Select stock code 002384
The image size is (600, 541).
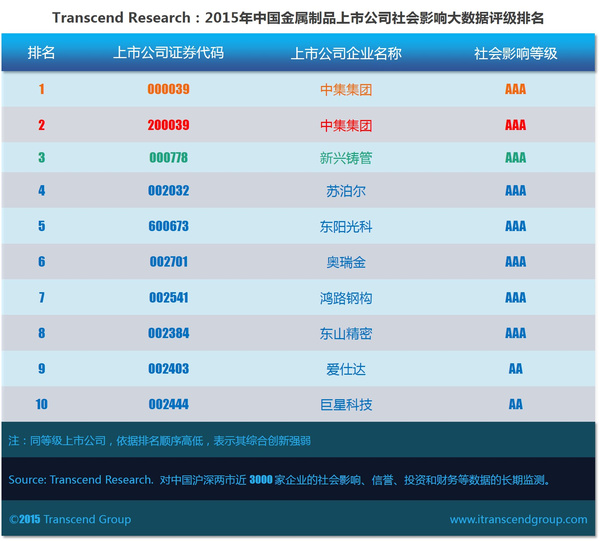click(168, 333)
